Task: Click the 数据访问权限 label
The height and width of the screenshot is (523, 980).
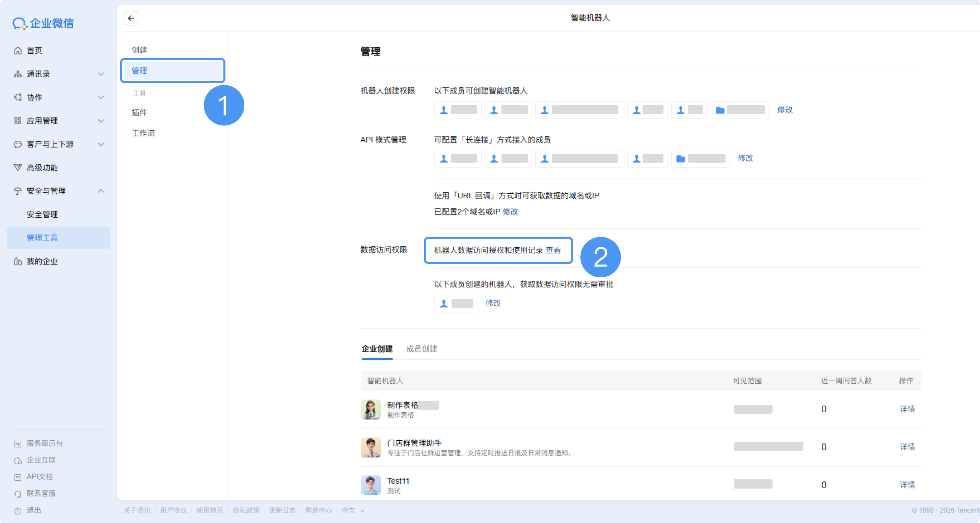Action: (x=384, y=249)
